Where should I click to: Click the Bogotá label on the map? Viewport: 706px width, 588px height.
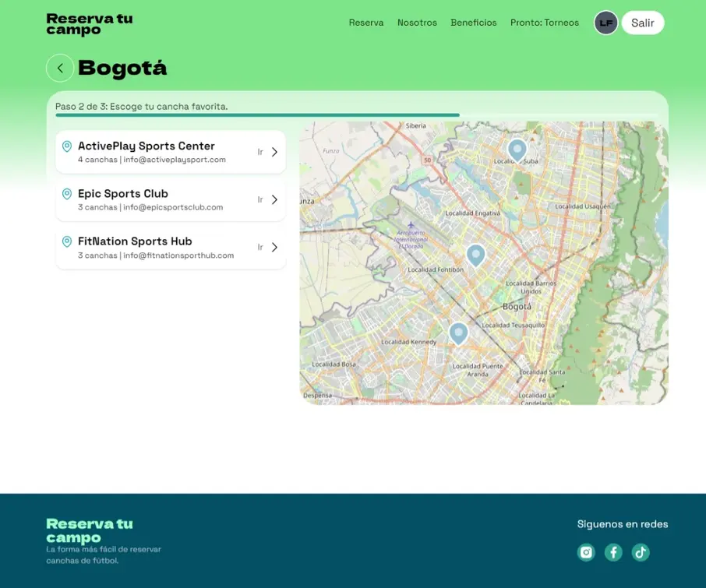(x=517, y=307)
